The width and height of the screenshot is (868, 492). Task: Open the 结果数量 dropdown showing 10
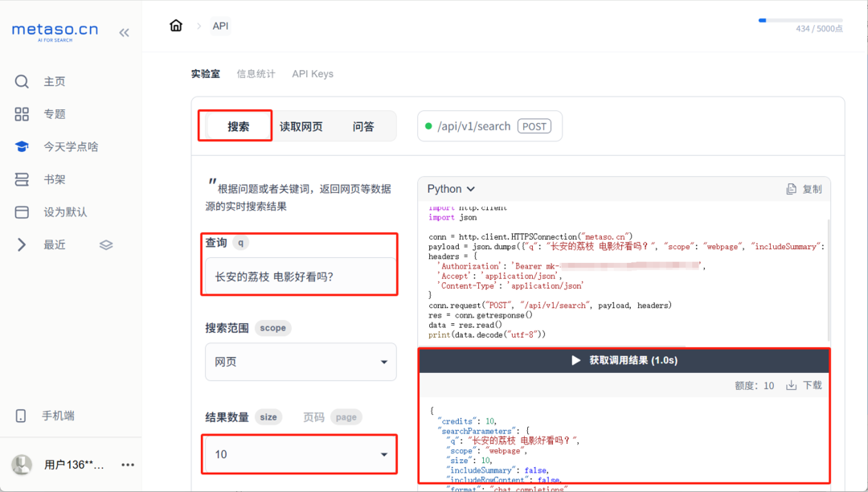pyautogui.click(x=300, y=454)
